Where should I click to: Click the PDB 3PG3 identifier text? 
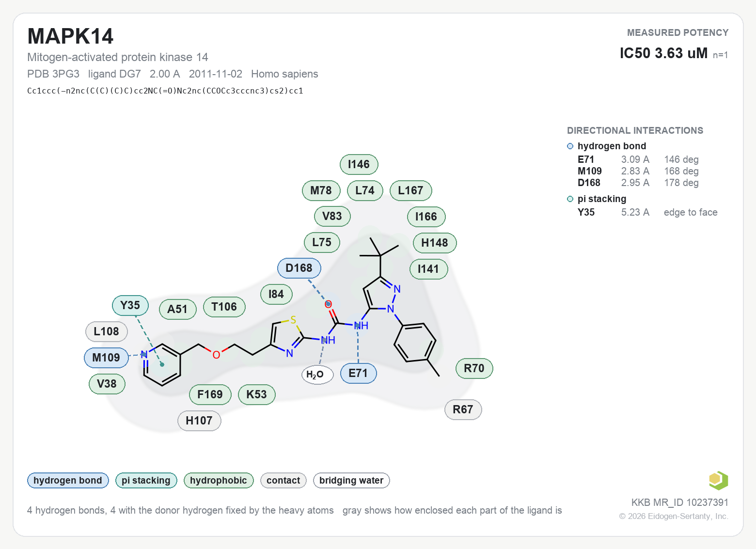pos(53,74)
